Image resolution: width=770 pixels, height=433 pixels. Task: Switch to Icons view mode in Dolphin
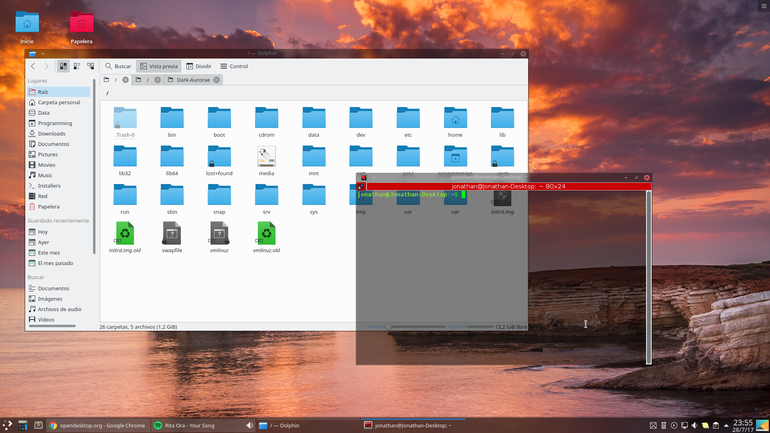63,66
